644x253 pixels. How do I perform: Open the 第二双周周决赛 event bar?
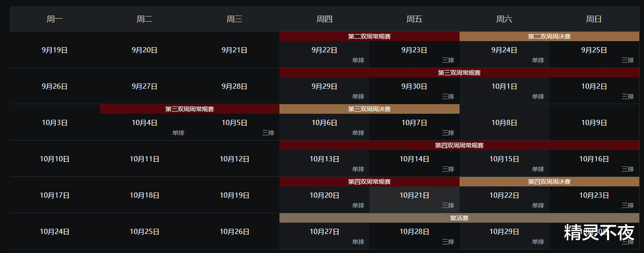coord(549,37)
